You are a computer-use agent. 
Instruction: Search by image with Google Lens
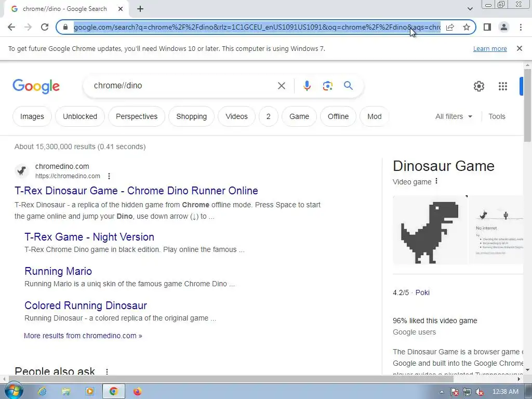pos(327,86)
